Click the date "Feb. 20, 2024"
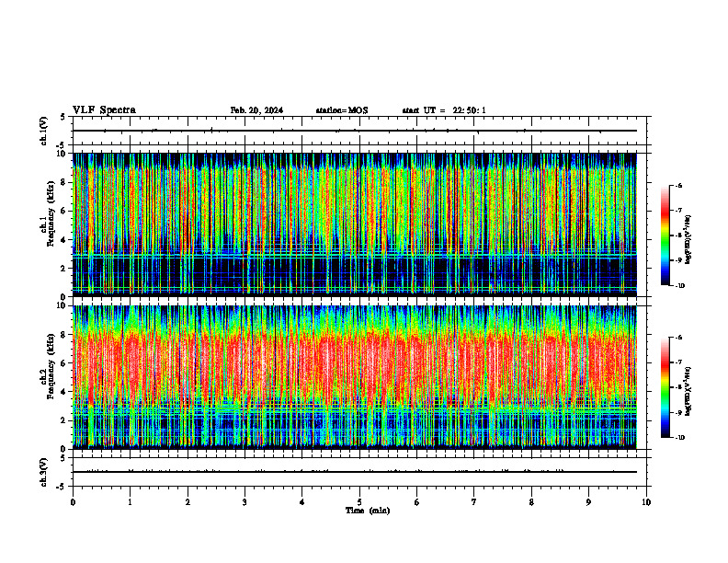 (256, 110)
